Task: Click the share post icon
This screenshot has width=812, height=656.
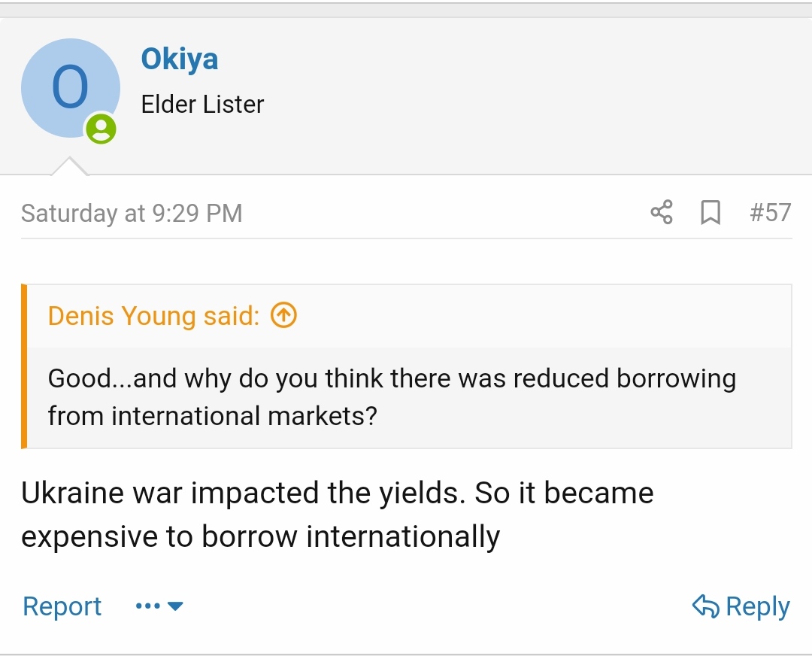Action: [662, 213]
